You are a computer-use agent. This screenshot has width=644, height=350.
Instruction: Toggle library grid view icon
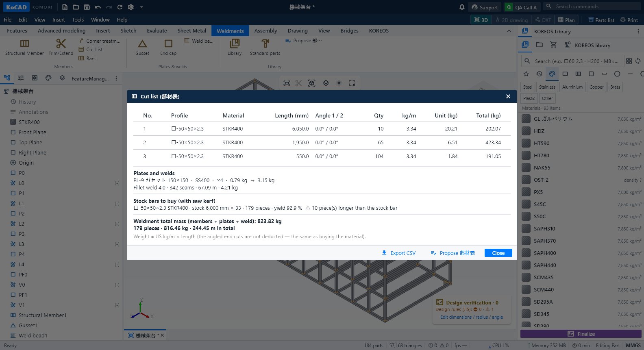coord(629,61)
